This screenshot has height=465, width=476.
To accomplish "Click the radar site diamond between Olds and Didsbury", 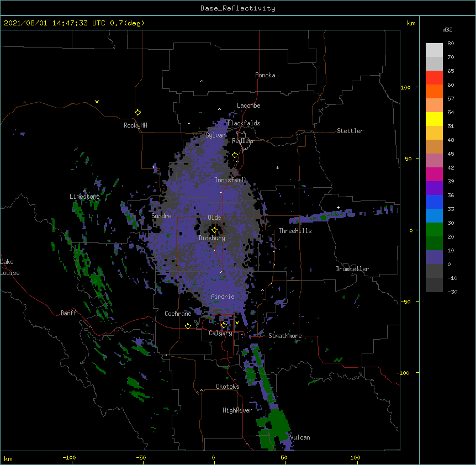I will point(214,230).
